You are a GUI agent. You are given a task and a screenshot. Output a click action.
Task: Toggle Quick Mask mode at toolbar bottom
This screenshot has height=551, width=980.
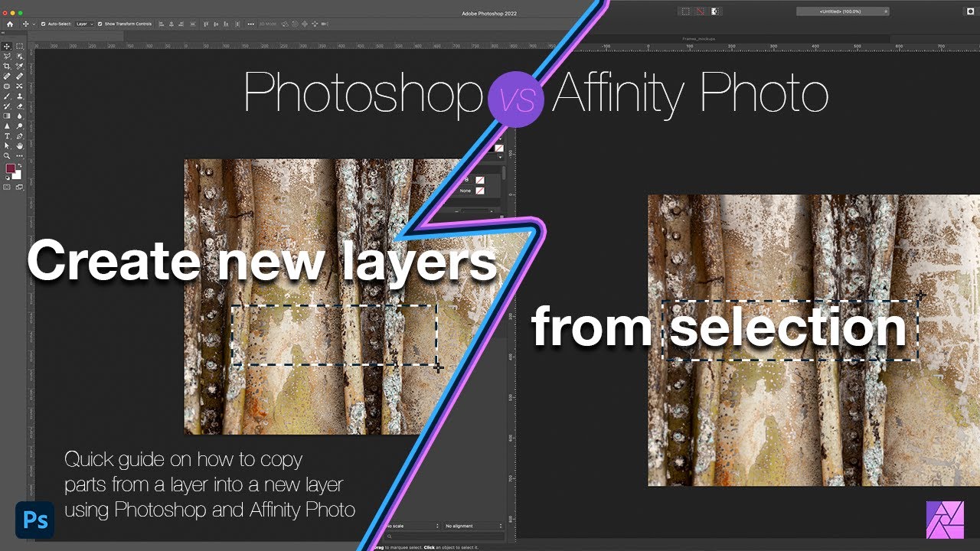tap(7, 187)
